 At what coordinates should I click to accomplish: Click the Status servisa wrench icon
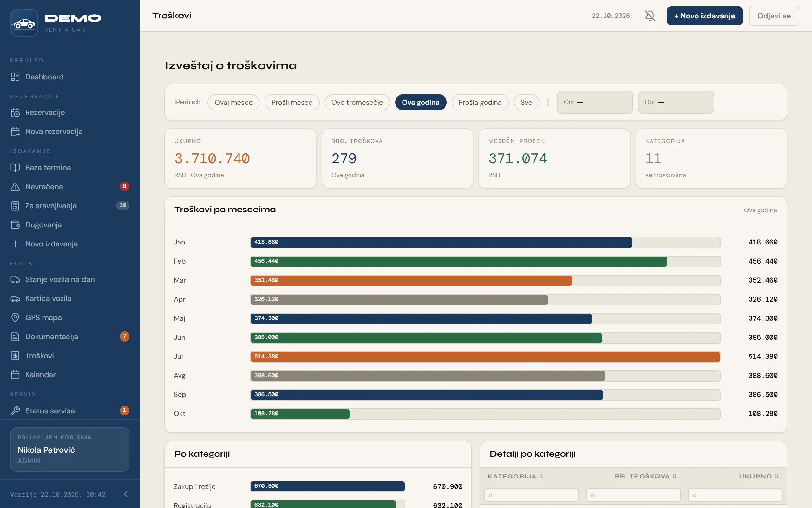point(15,411)
